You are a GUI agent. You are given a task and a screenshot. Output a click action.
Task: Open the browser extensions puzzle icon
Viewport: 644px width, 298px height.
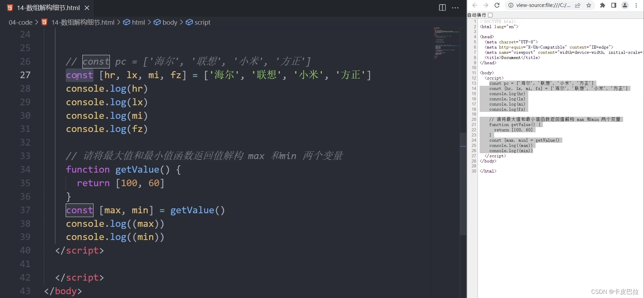tap(603, 5)
